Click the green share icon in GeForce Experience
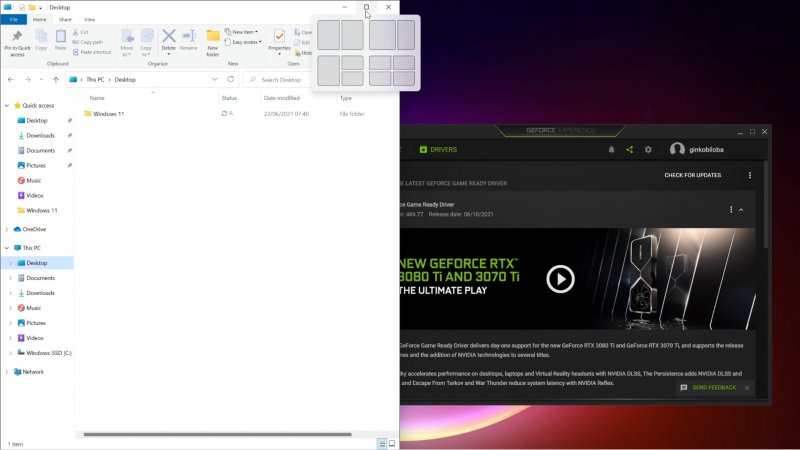800x450 pixels. [x=629, y=150]
